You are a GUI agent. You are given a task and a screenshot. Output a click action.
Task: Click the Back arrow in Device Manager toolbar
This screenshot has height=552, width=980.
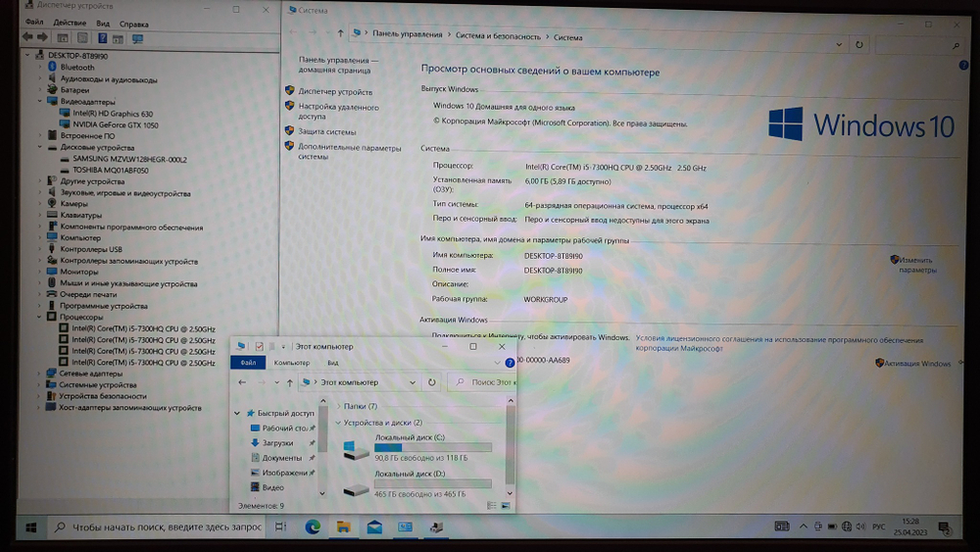(27, 38)
